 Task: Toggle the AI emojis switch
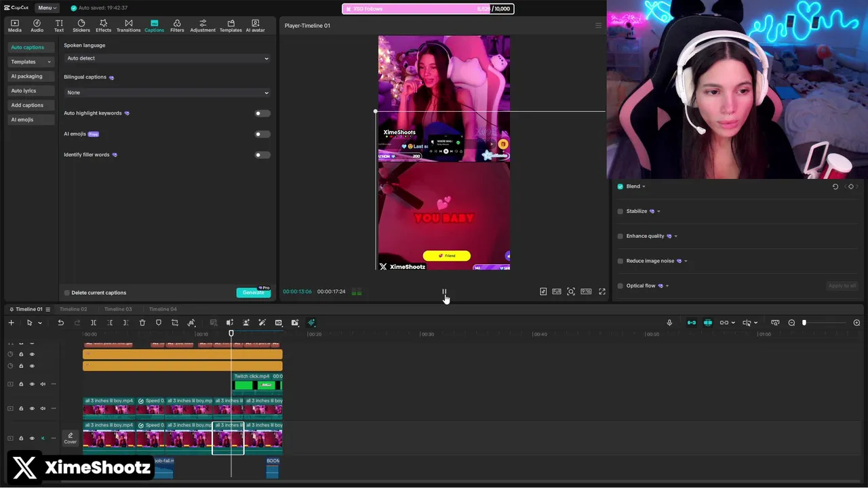click(262, 134)
